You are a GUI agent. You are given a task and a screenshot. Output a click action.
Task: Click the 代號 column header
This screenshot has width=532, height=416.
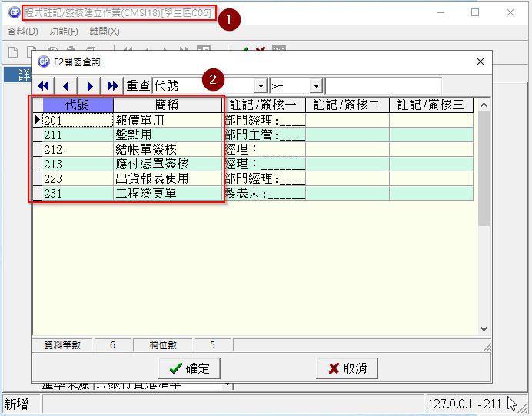[77, 105]
